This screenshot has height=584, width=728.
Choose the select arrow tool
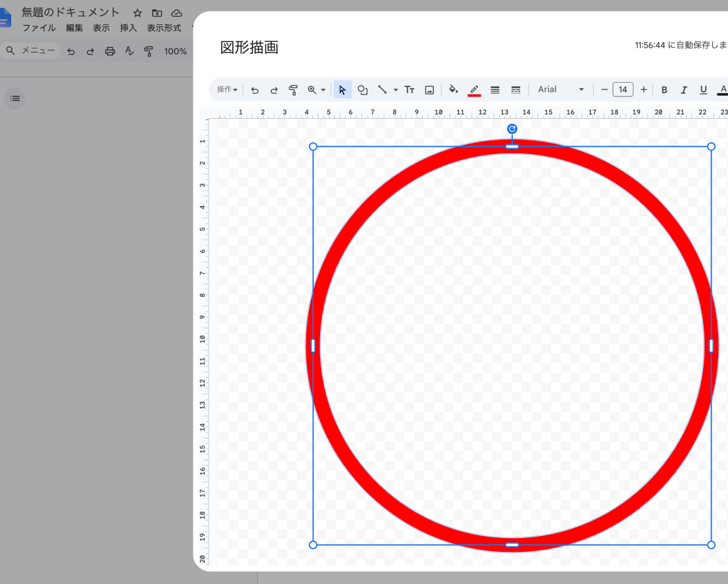(342, 90)
